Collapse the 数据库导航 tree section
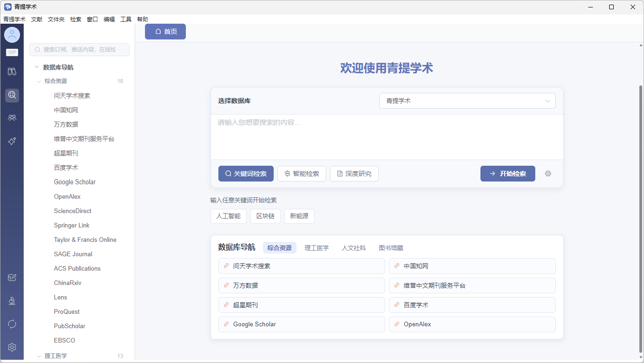 [37, 67]
